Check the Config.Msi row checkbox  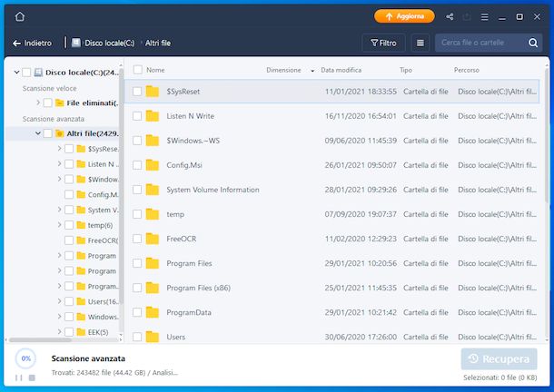(x=137, y=165)
